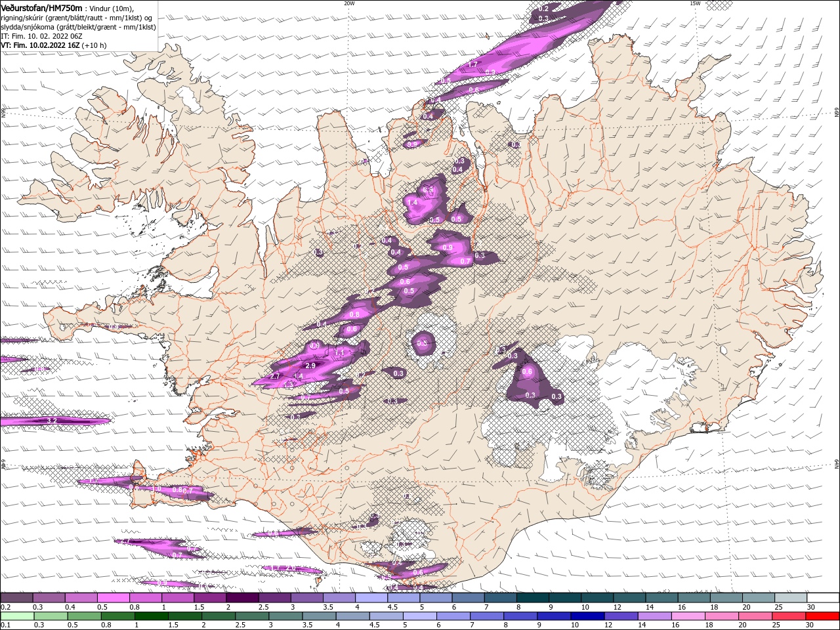Pick the light grey 25–30 snow legend swatch
Viewport: 840px width, 630px height.
coord(790,598)
